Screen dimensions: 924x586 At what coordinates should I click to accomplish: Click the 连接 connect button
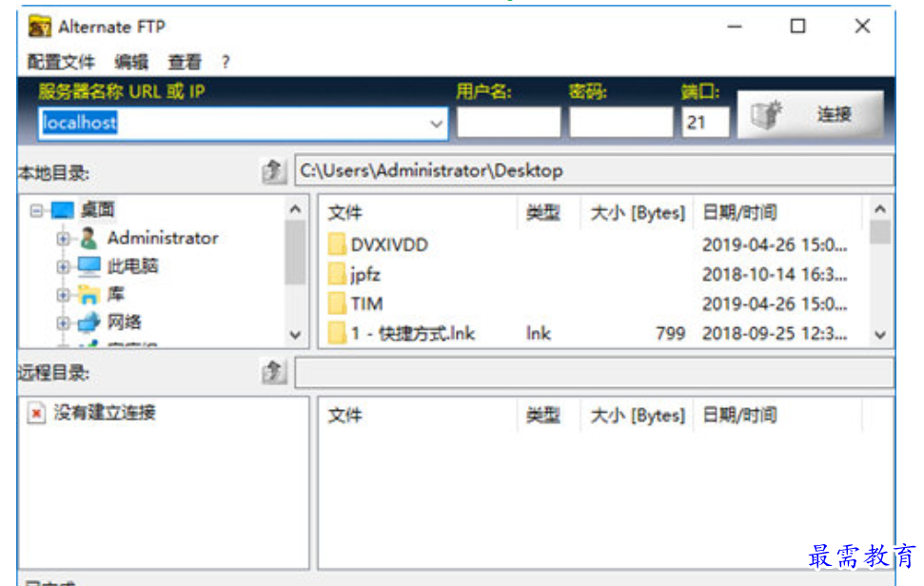click(810, 114)
